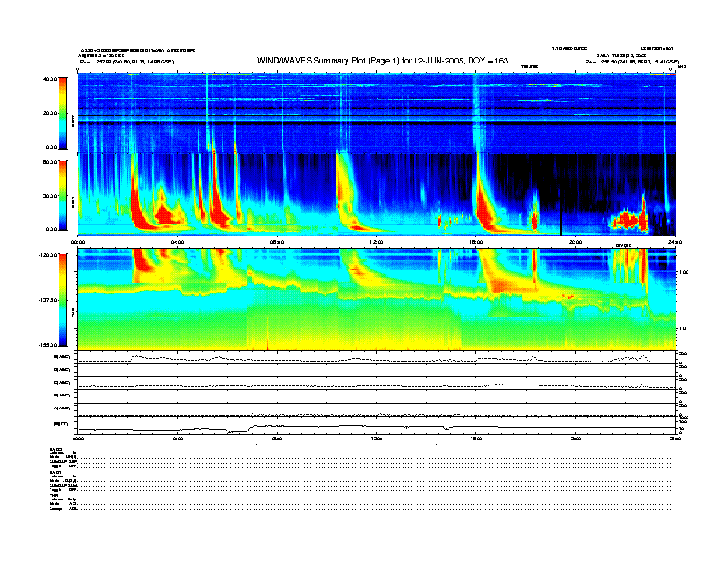Viewport: 728px width, 563px height.
Task: Click the 0.00 label on RAD2 scale
Action: pyautogui.click(x=51, y=147)
